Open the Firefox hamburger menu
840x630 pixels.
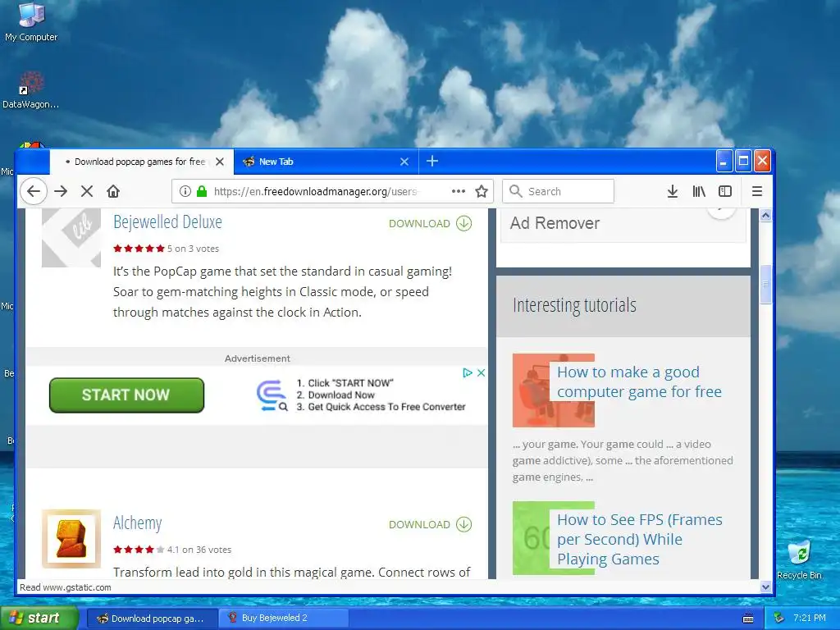tap(757, 191)
